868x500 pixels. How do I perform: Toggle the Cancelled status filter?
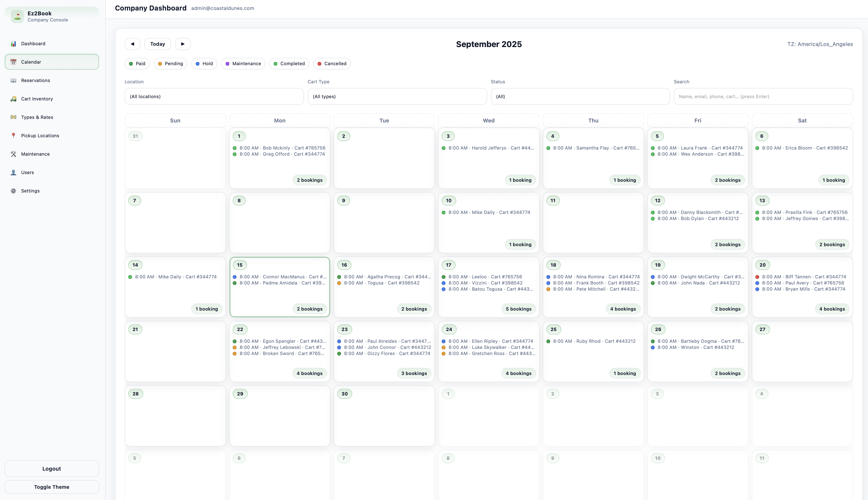pos(331,64)
